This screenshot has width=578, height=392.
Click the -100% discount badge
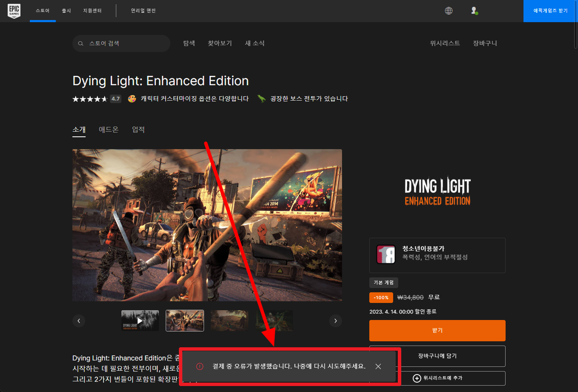(381, 297)
